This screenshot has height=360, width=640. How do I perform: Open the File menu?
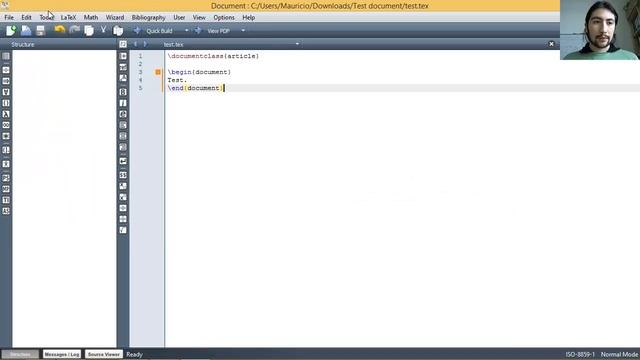pyautogui.click(x=9, y=18)
